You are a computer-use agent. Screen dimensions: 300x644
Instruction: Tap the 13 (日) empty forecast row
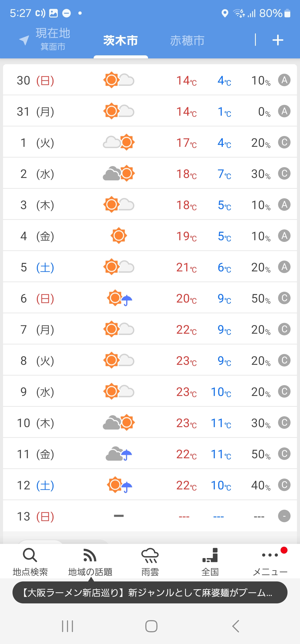[150, 516]
